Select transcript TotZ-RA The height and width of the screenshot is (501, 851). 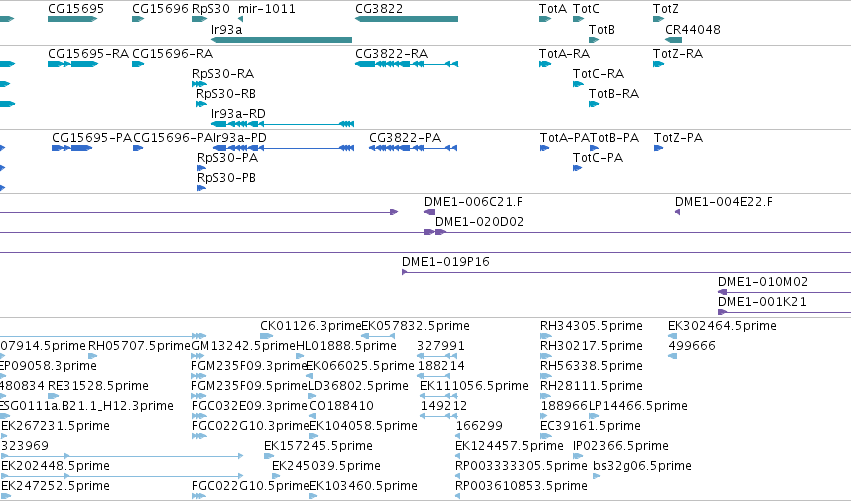pyautogui.click(x=678, y=54)
